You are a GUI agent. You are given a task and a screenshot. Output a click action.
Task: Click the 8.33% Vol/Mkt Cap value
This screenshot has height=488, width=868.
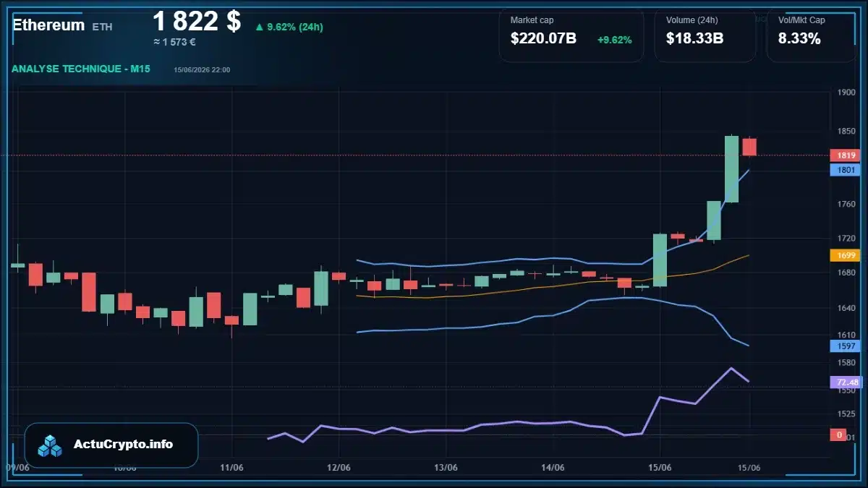coord(799,39)
